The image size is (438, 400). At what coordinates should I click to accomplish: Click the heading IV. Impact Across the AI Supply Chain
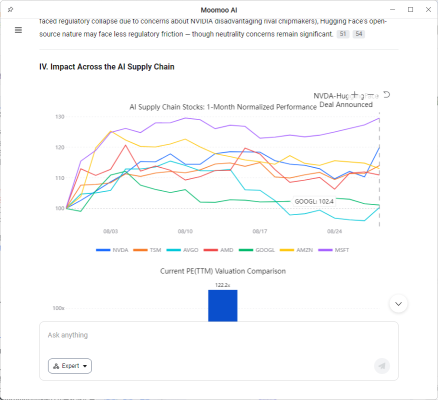coord(107,67)
